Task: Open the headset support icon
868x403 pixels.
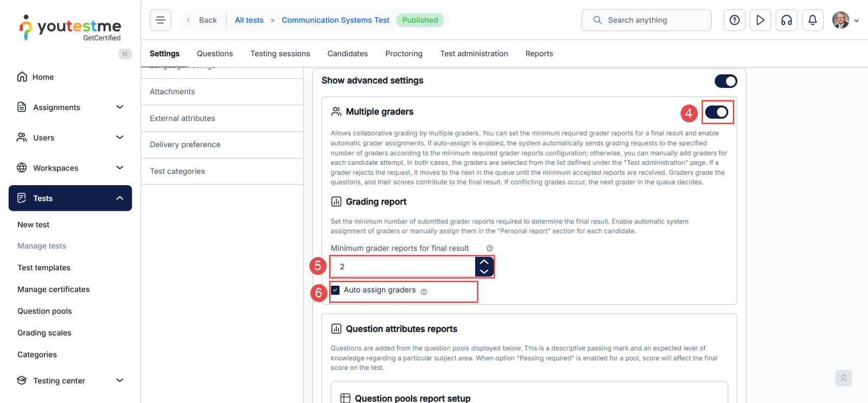Action: (x=786, y=20)
